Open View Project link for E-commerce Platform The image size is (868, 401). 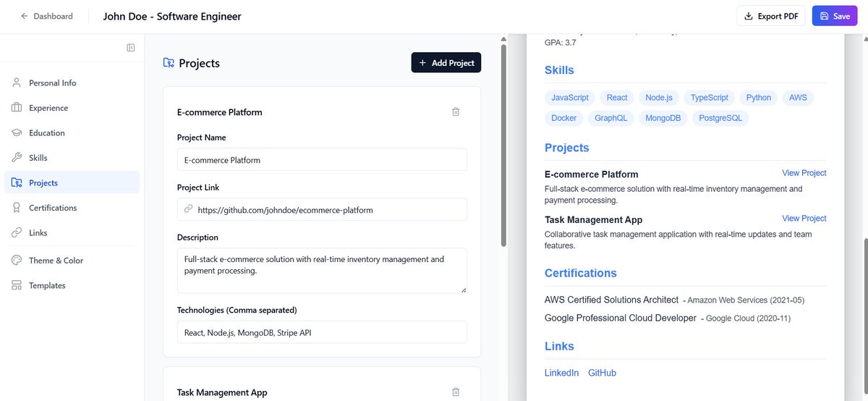(x=804, y=173)
